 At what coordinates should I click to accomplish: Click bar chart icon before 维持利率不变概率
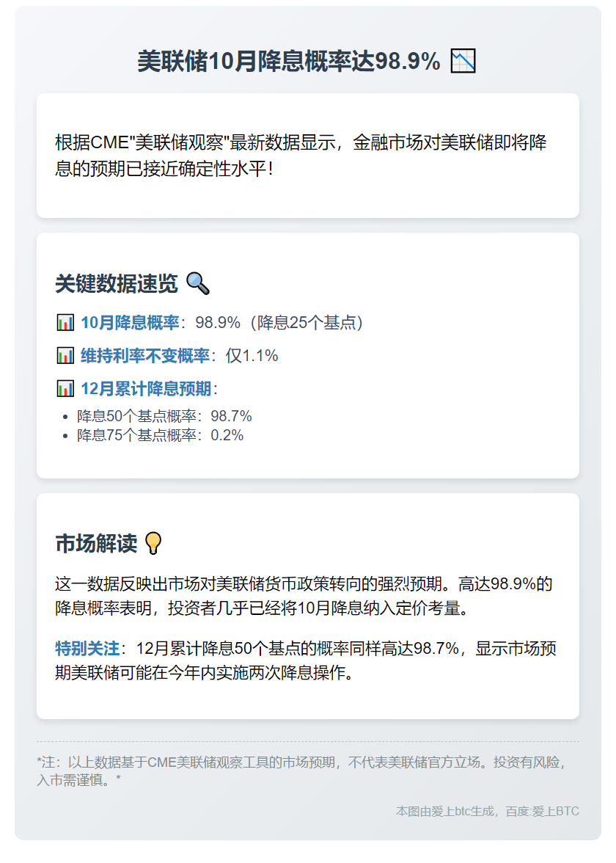point(65,356)
